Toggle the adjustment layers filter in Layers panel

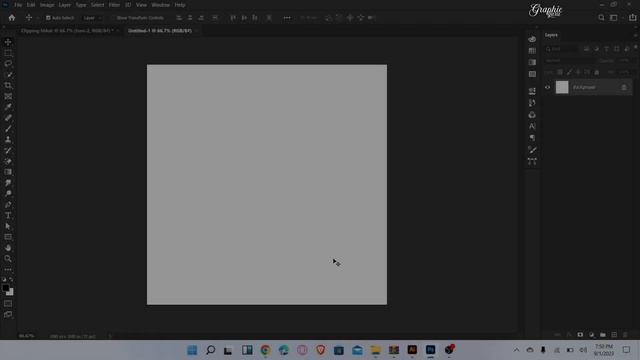tap(596, 49)
